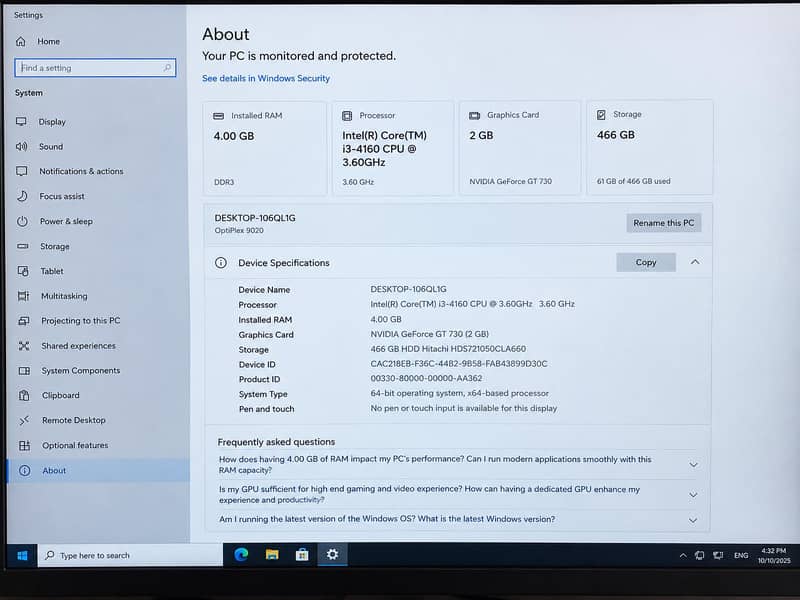Click the Device ID value text
Image resolution: width=800 pixels, height=600 pixels.
[x=459, y=363]
